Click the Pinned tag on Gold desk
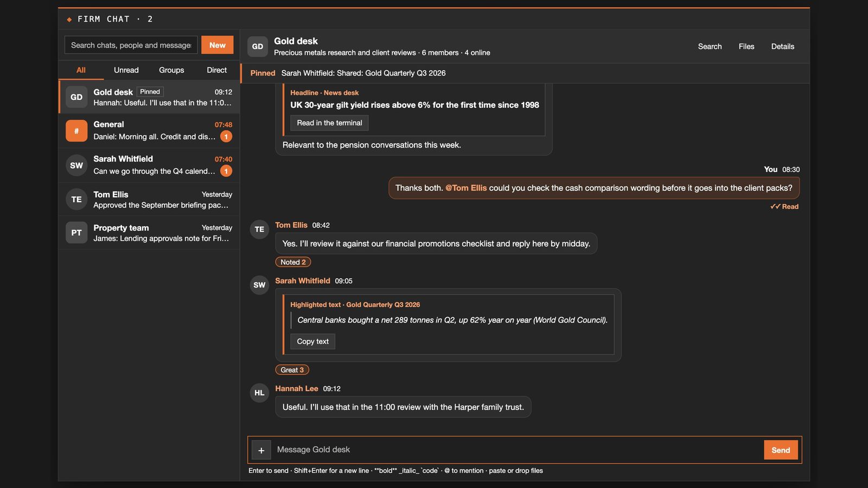The width and height of the screenshot is (868, 488). click(x=150, y=92)
